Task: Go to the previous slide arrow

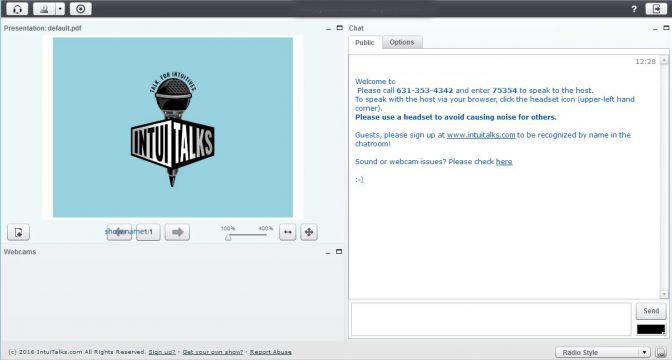Action: tap(120, 232)
